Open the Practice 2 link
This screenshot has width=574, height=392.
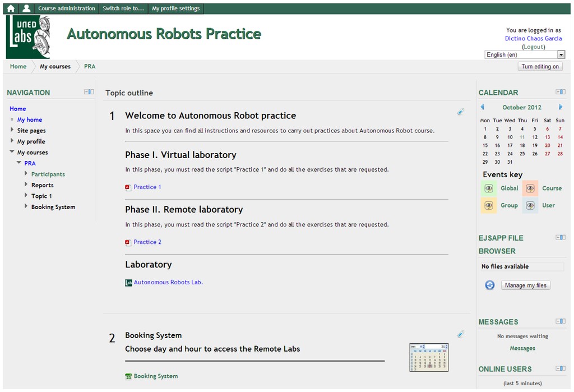(x=147, y=242)
